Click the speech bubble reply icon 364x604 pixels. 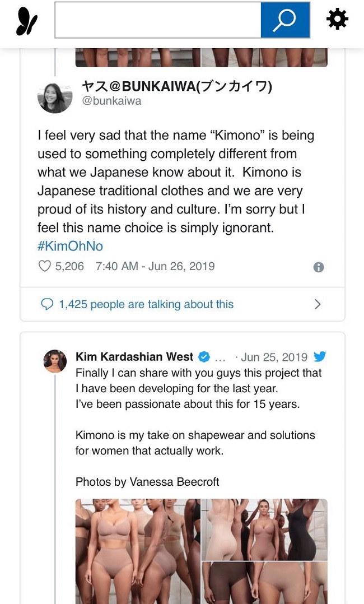coord(47,304)
